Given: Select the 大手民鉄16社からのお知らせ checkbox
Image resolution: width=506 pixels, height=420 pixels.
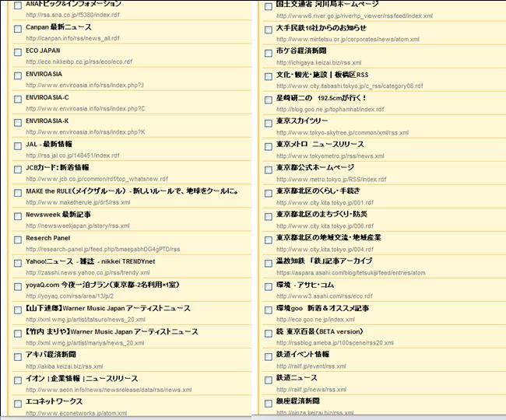Looking at the screenshot, I should pos(269,30).
